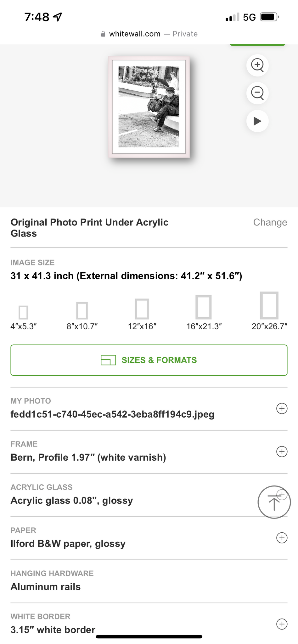Open the Sizes & Formats button

click(x=149, y=360)
